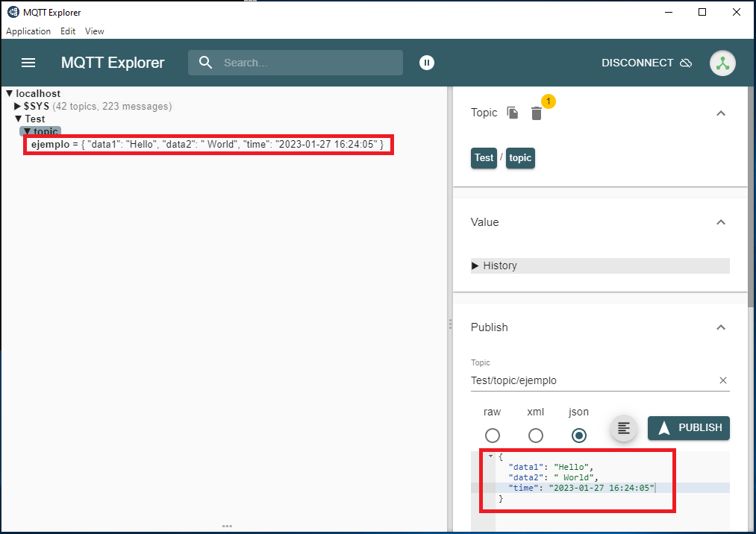Open the hamburger navigation menu
This screenshot has width=756, height=534.
pyautogui.click(x=28, y=63)
